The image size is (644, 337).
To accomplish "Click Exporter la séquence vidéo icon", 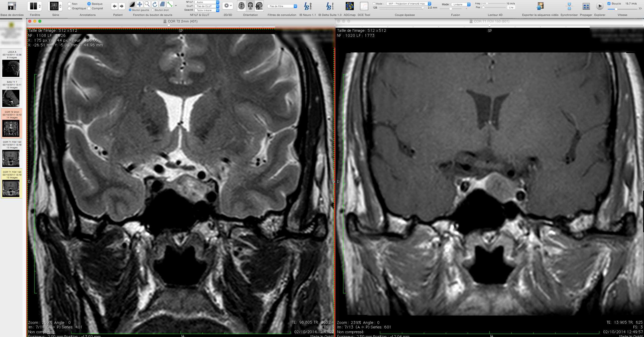I will [540, 6].
